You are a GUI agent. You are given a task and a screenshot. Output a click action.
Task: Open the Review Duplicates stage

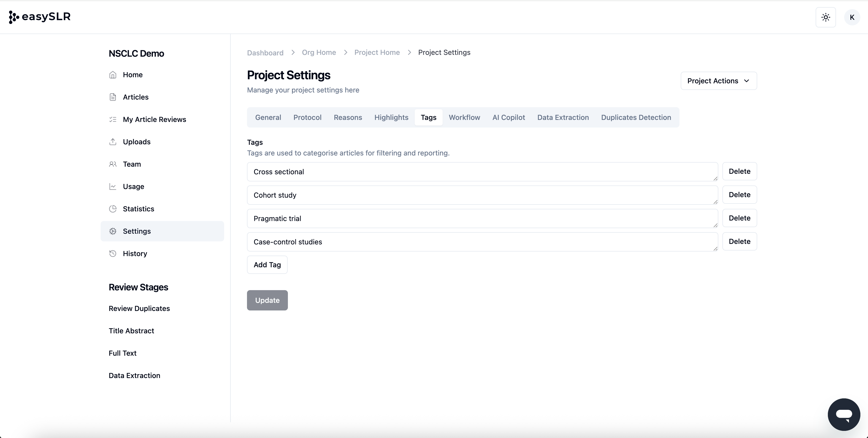(x=139, y=309)
